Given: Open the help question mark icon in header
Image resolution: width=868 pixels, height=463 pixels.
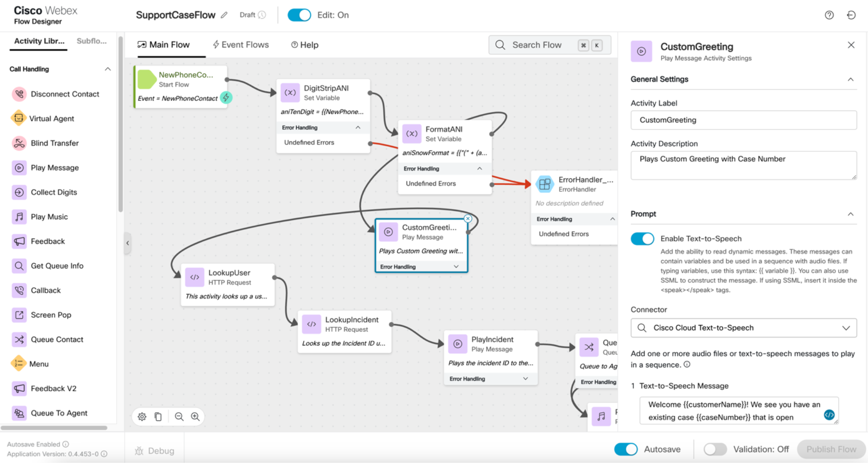Looking at the screenshot, I should point(829,15).
